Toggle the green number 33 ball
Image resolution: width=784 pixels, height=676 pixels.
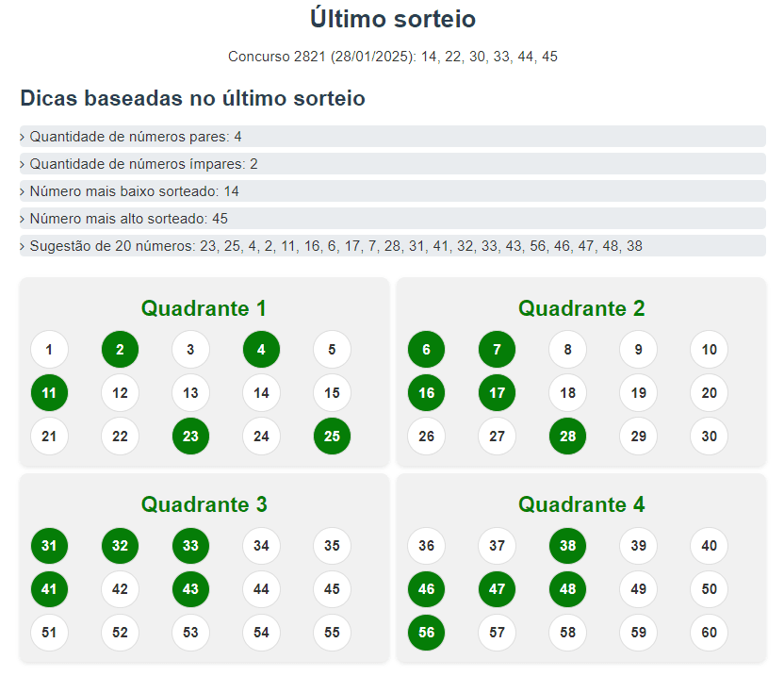(190, 545)
